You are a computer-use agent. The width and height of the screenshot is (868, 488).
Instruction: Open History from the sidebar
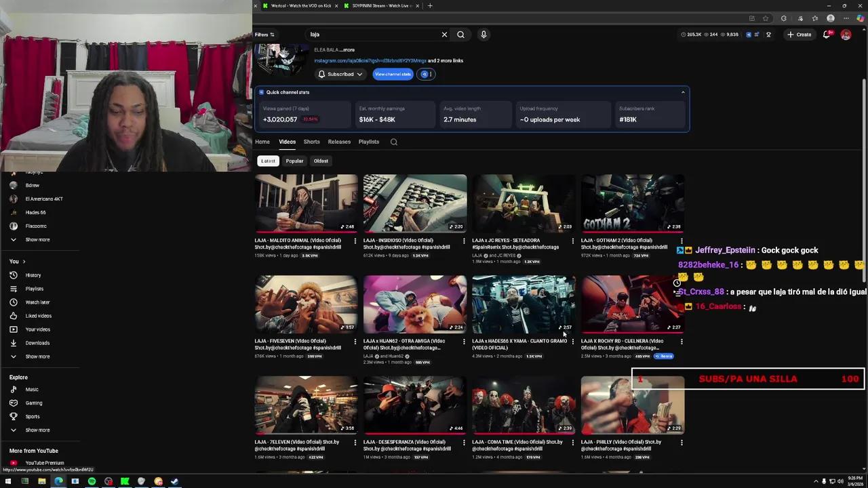pos(33,274)
